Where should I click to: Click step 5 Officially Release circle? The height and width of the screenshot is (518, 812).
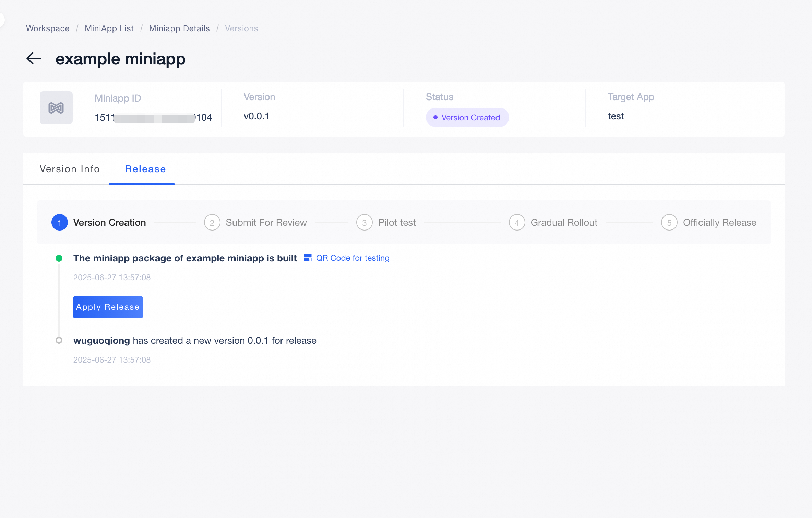669,223
